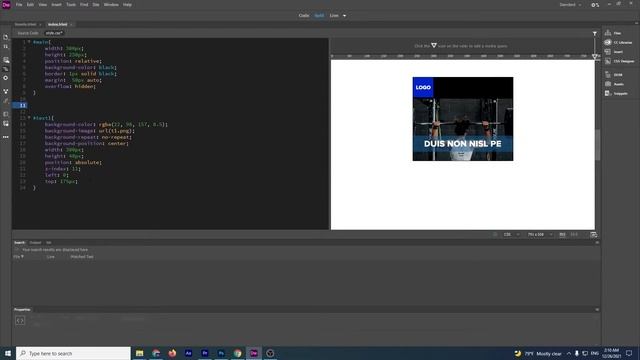Open the CSS language dropdown in status bar

(x=511, y=235)
